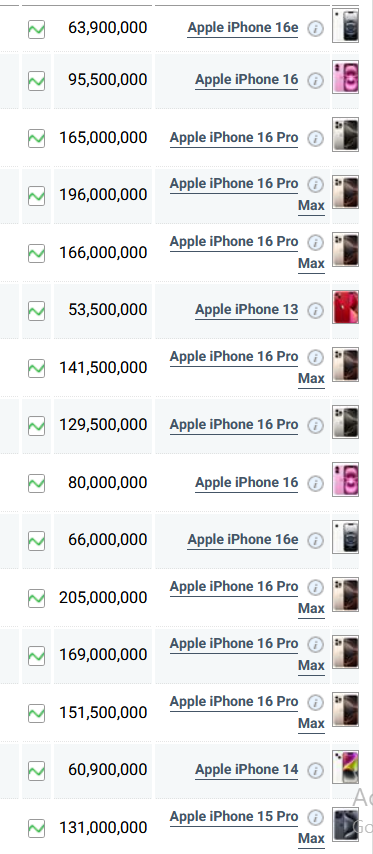Open the Apple iPhone 14 link

coord(247,770)
